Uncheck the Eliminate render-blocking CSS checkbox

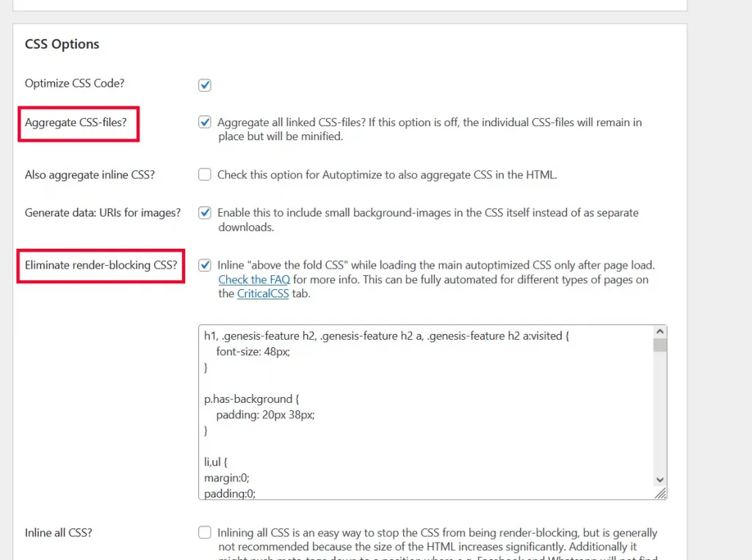[205, 265]
